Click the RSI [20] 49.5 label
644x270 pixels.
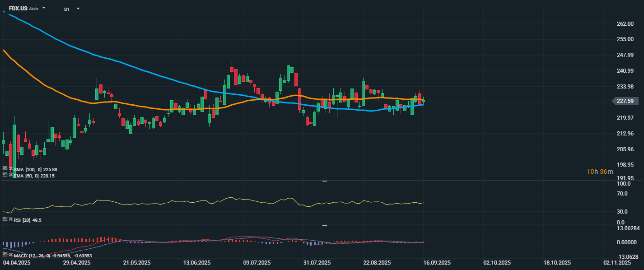pos(28,220)
